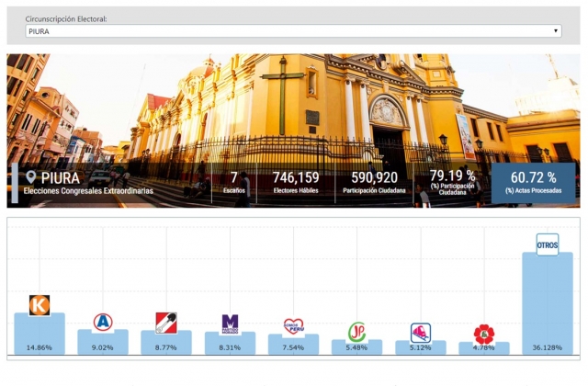Click the 9.02% bar in the chart
The height and width of the screenshot is (386, 588).
pyautogui.click(x=103, y=343)
